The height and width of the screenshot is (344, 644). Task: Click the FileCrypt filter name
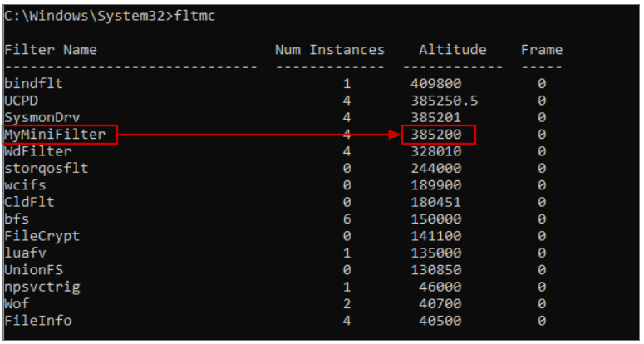42,236
